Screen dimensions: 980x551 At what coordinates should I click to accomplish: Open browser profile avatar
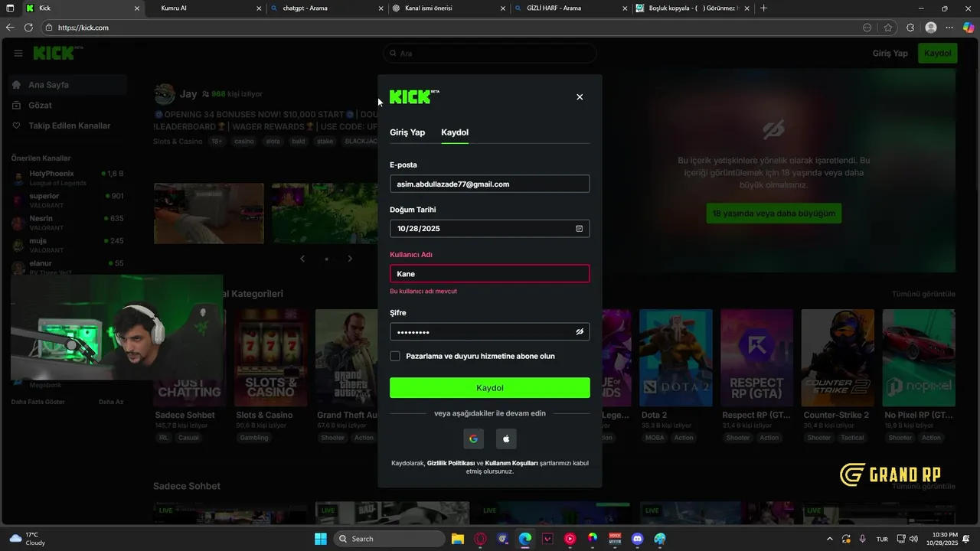coord(931,28)
